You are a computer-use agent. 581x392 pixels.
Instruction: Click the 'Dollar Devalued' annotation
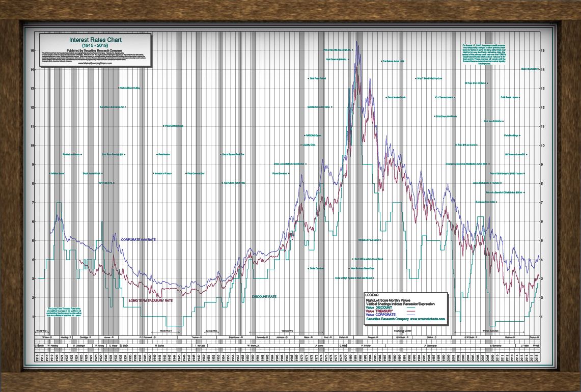316,269
